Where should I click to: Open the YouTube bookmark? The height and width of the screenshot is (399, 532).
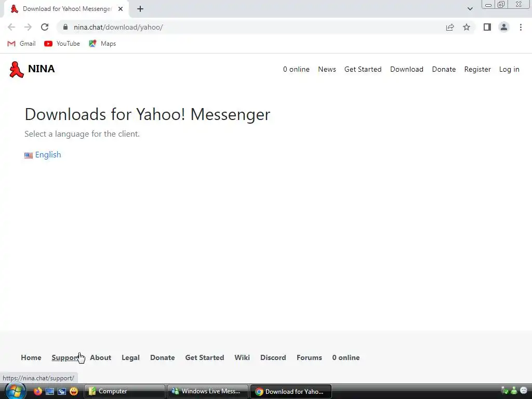[62, 44]
